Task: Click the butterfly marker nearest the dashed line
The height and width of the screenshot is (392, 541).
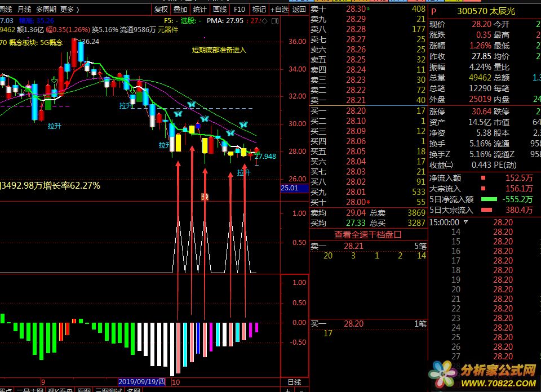Action: tap(192, 104)
